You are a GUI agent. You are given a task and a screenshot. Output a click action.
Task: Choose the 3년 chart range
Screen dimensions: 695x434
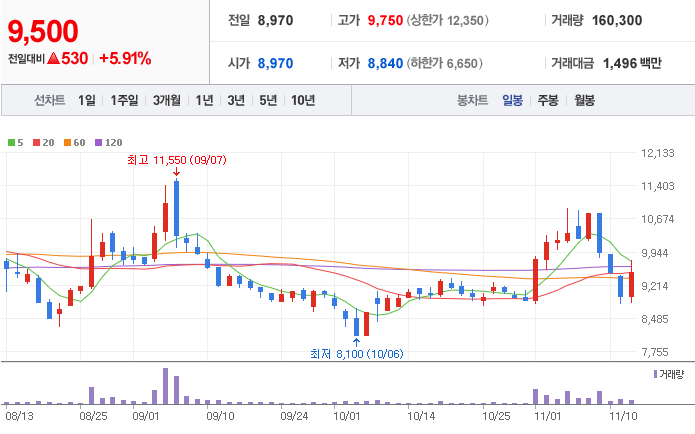[x=236, y=100]
